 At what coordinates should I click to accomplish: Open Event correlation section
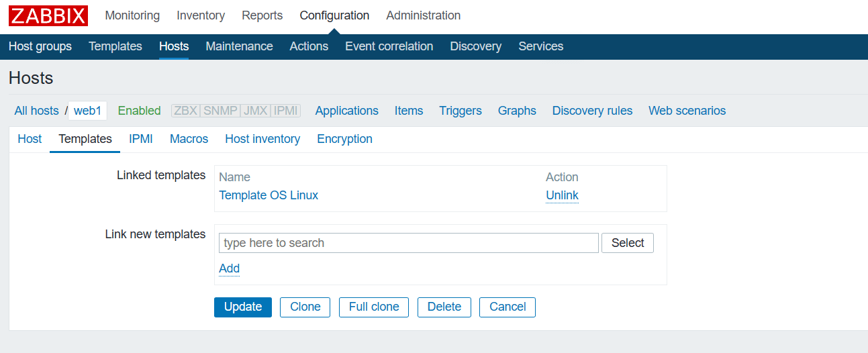(389, 46)
